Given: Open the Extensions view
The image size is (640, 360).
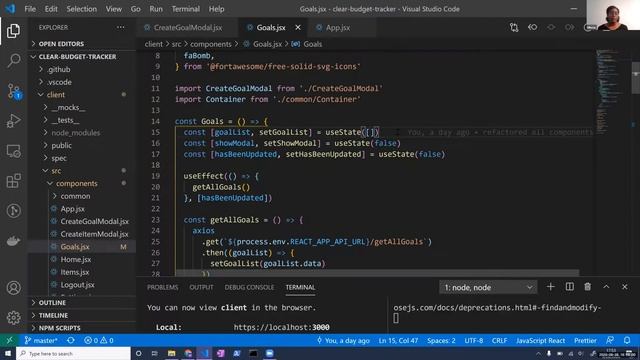Looking at the screenshot, I should [13, 181].
